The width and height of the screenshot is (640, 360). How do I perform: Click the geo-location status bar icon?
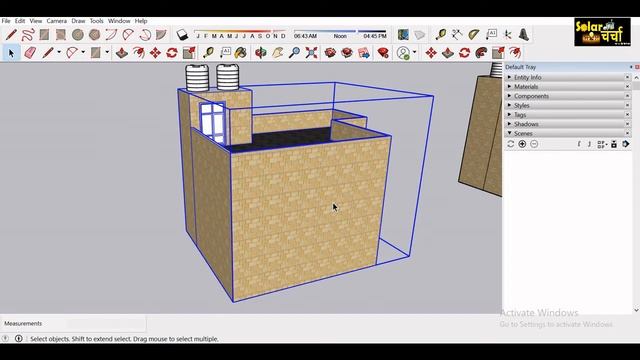click(5, 338)
